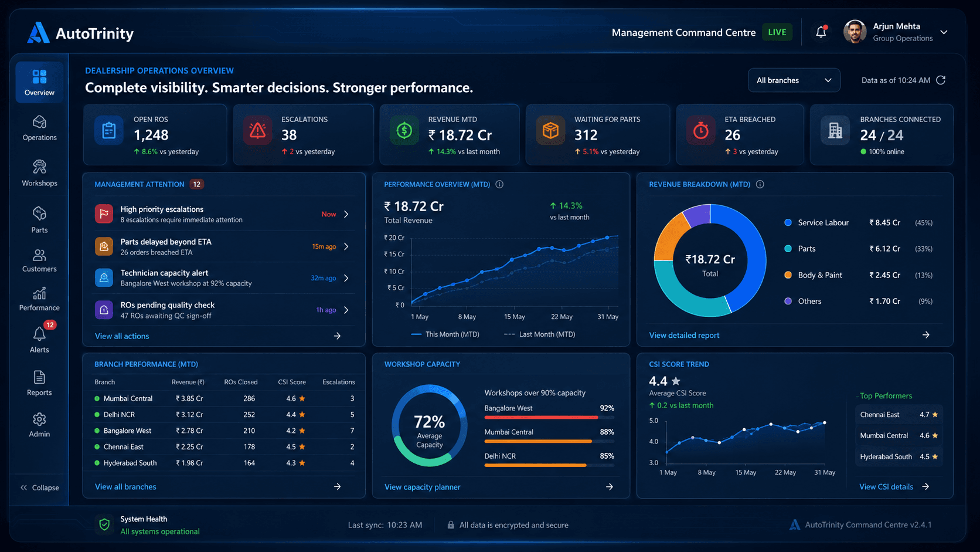This screenshot has width=980, height=552.
Task: Select Parts in the sidebar
Action: tap(39, 220)
